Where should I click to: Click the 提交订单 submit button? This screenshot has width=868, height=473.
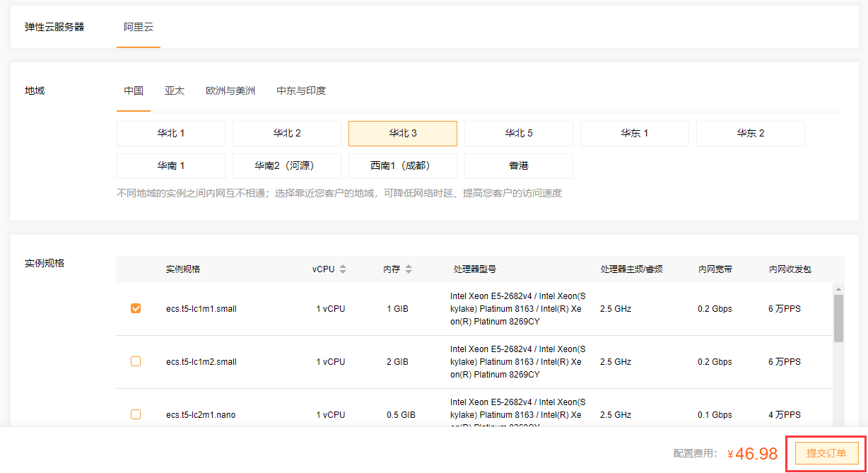coord(826,453)
